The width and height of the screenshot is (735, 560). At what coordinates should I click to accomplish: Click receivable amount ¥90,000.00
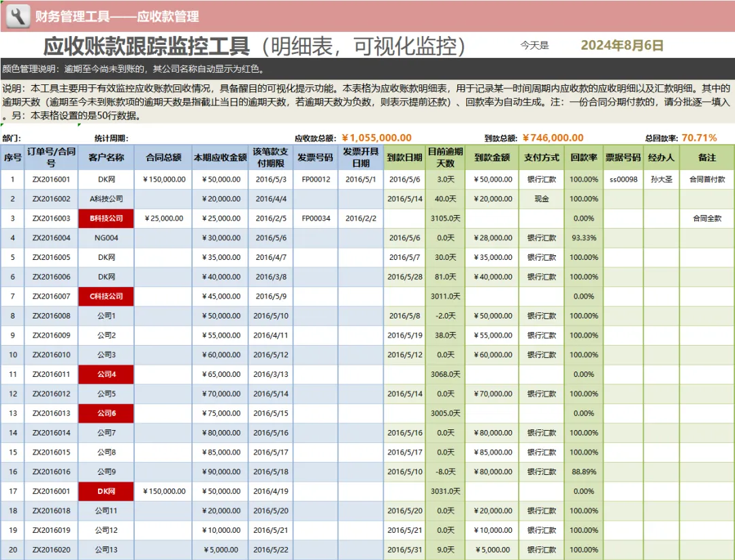pyautogui.click(x=220, y=472)
